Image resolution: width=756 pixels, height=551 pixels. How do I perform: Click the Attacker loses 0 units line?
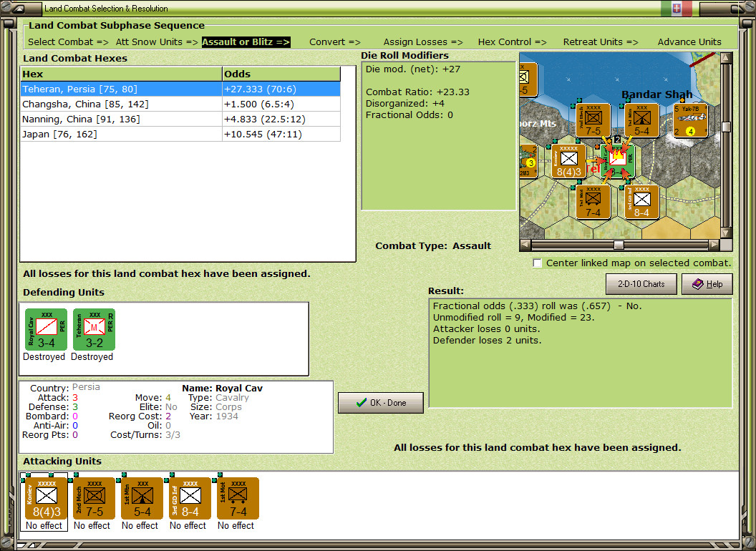[487, 328]
